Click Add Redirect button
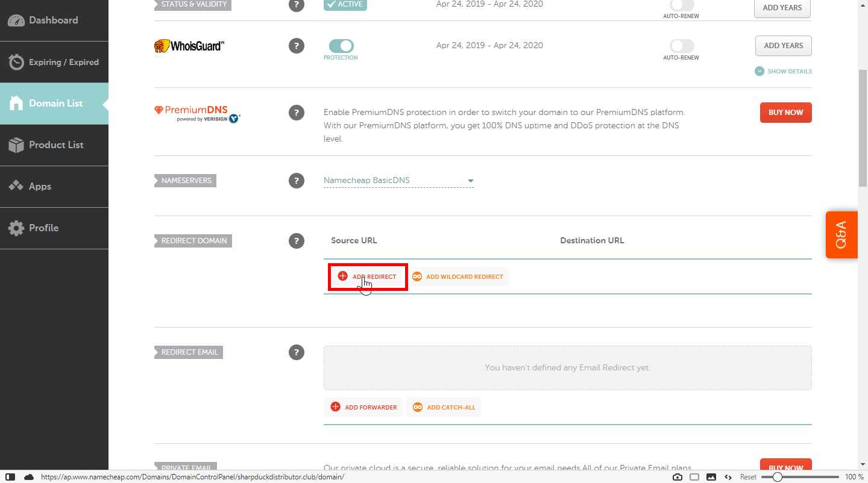The height and width of the screenshot is (483, 868). click(367, 276)
